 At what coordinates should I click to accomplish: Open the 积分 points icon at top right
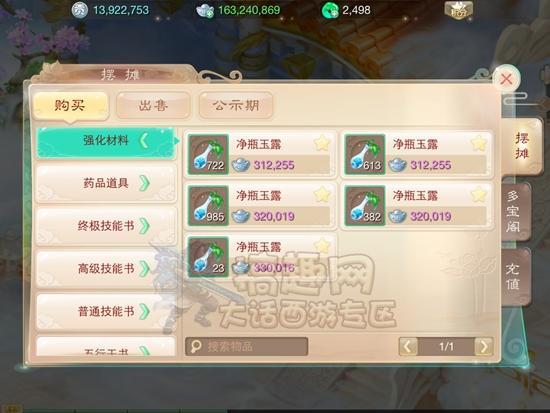(x=458, y=10)
